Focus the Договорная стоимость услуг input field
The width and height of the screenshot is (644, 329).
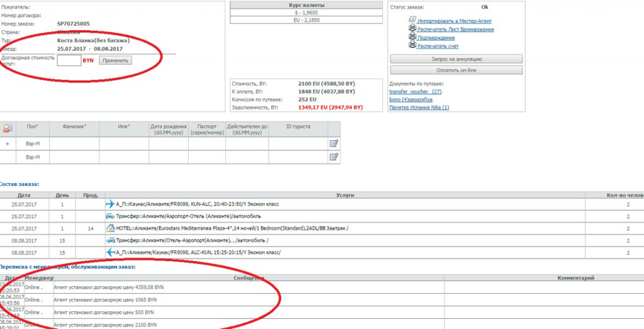(x=69, y=60)
